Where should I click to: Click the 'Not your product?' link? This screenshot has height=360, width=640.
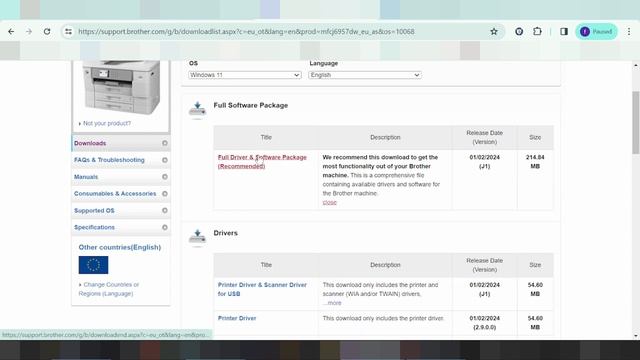click(107, 123)
